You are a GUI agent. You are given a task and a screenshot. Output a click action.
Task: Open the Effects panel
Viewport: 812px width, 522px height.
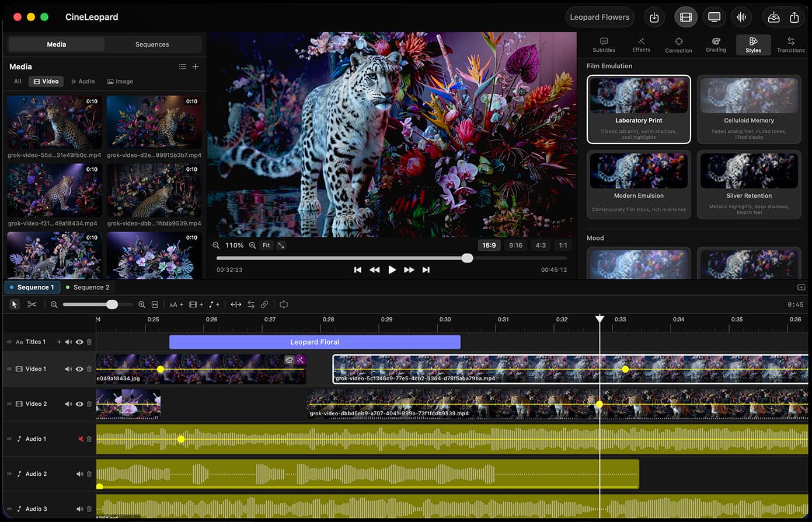coord(641,45)
